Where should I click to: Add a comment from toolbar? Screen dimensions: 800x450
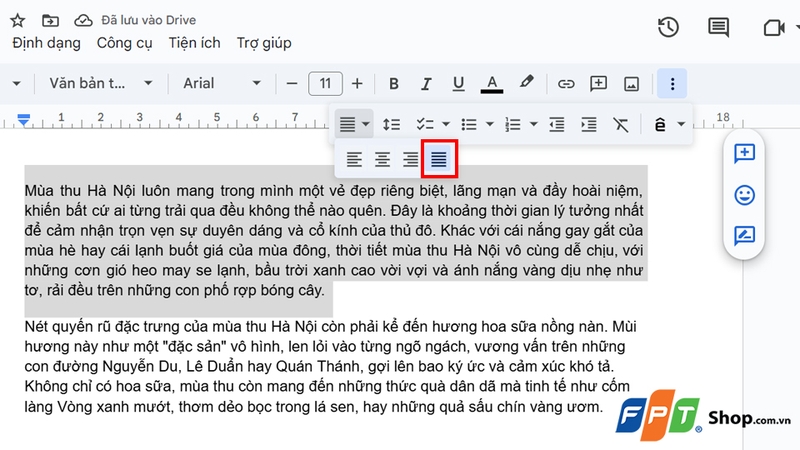click(598, 84)
